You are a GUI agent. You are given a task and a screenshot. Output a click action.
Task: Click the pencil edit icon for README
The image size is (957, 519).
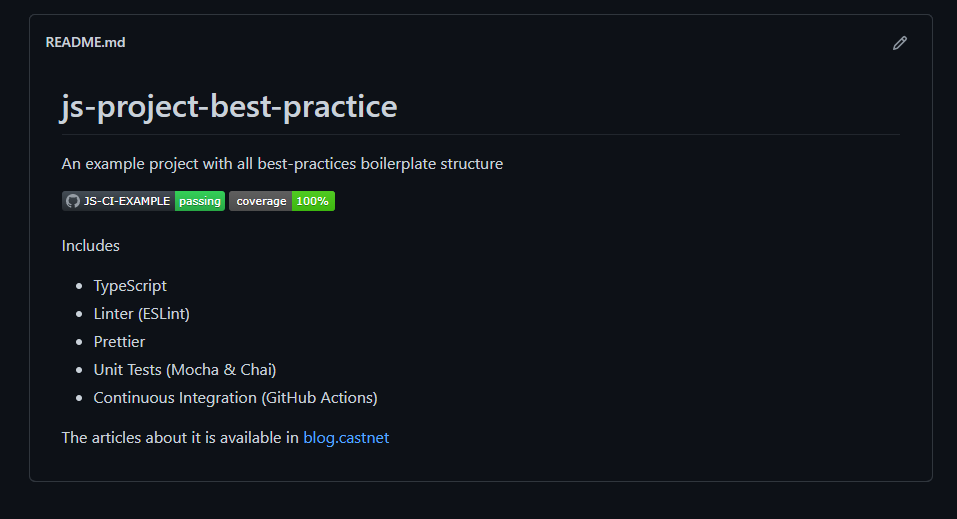tap(900, 43)
